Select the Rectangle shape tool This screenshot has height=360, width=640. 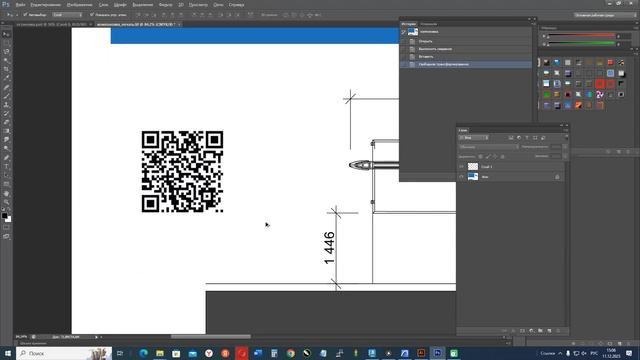tap(6, 184)
